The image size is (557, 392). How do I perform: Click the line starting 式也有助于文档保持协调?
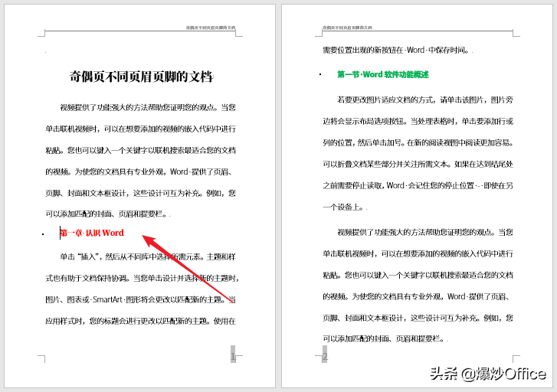pyautogui.click(x=142, y=278)
